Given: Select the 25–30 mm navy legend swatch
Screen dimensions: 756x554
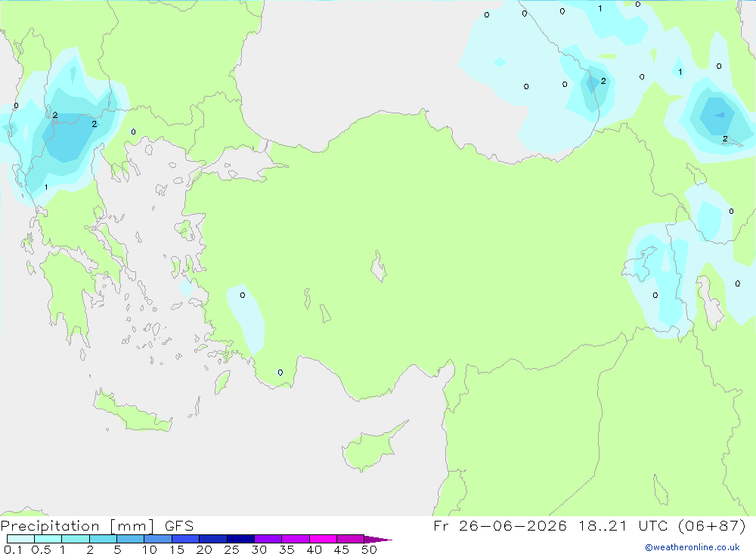Looking at the screenshot, I should (x=240, y=539).
